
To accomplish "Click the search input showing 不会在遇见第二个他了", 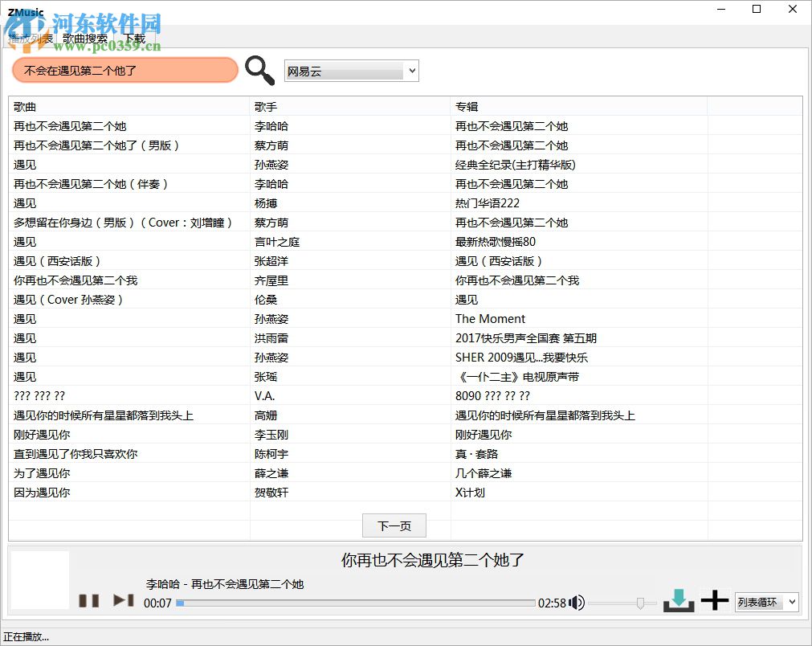I will (124, 71).
